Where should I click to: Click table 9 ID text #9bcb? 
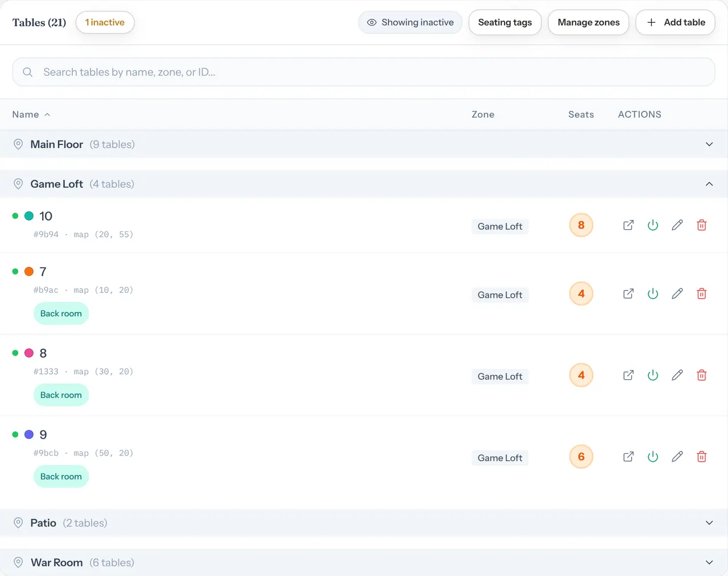[46, 453]
